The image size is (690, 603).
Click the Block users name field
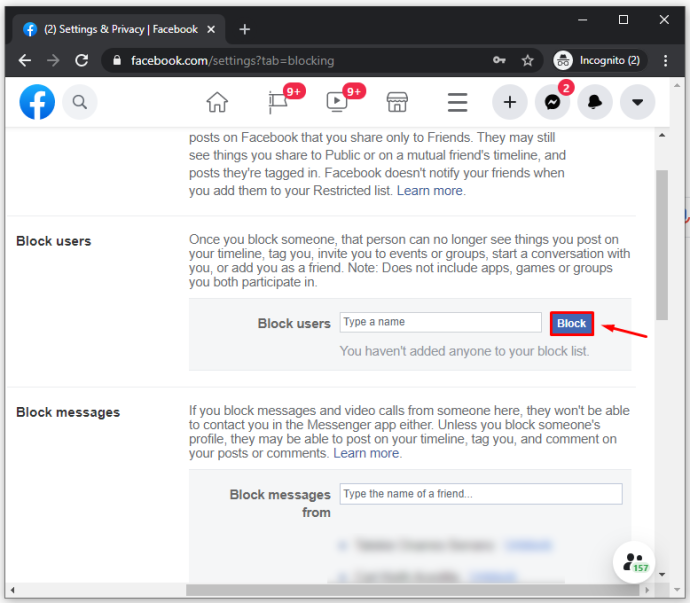440,323
